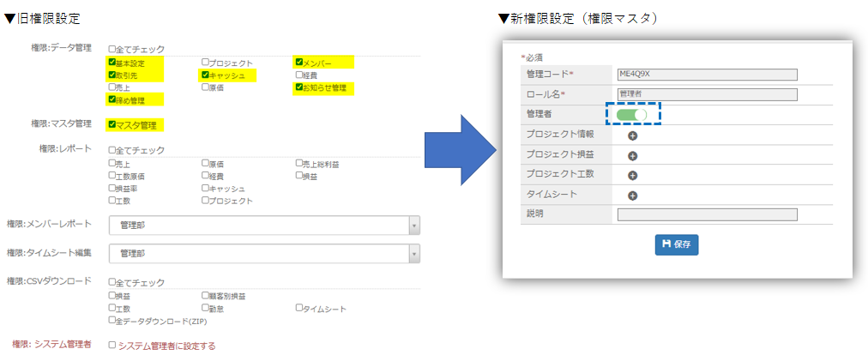This screenshot has height=355, width=868.
Task: Check the 損益率 checkbox
Action: click(x=112, y=188)
